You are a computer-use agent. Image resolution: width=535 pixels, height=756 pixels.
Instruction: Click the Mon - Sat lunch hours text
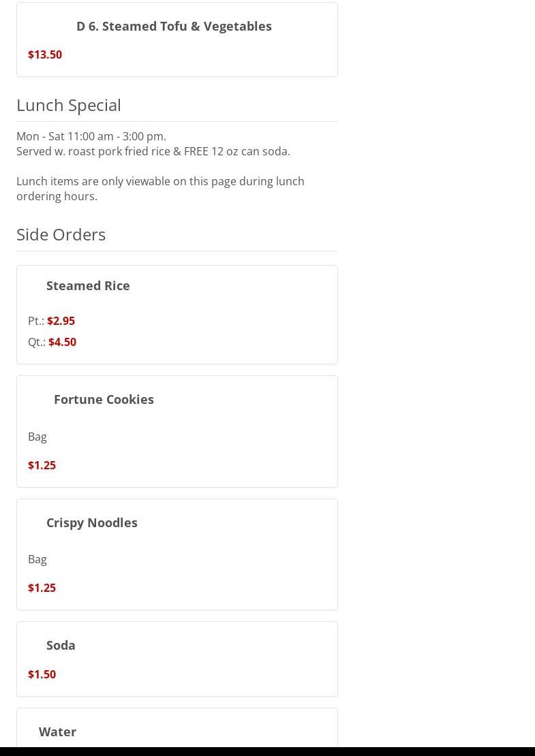click(91, 136)
